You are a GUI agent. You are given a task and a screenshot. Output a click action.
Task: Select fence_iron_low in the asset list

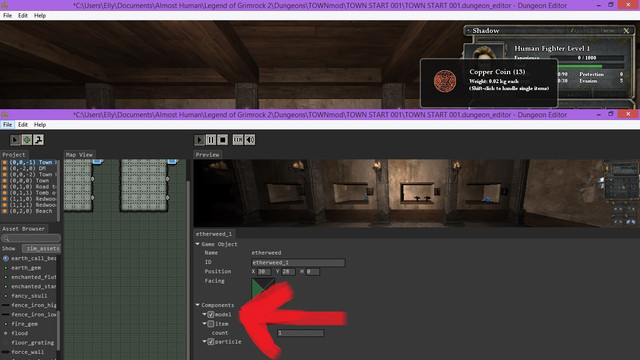coord(33,314)
